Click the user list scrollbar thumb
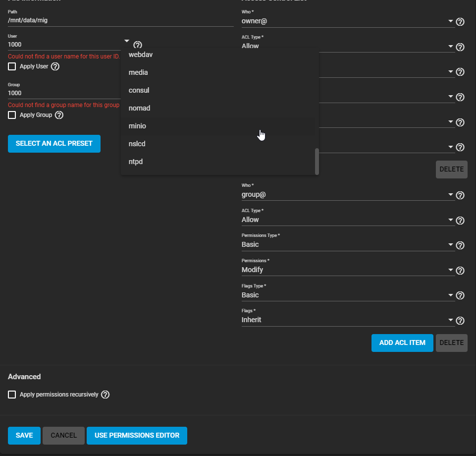This screenshot has width=476, height=456. (317, 161)
